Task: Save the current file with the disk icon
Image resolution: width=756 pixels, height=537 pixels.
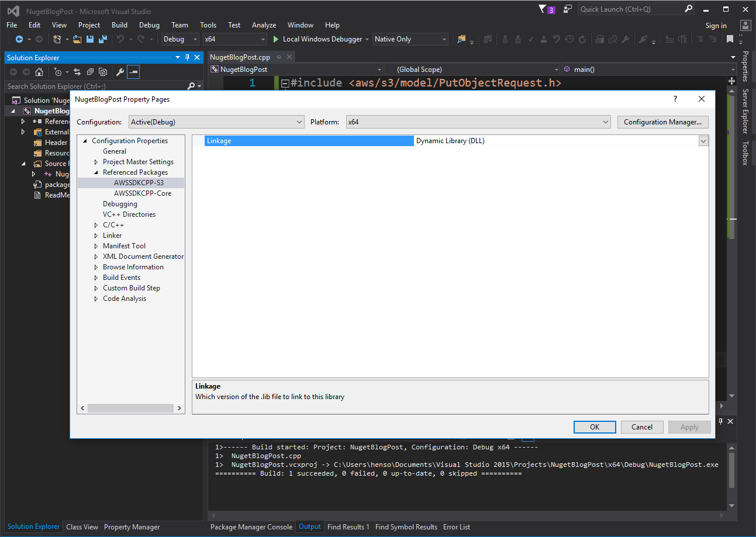Action: (90, 39)
